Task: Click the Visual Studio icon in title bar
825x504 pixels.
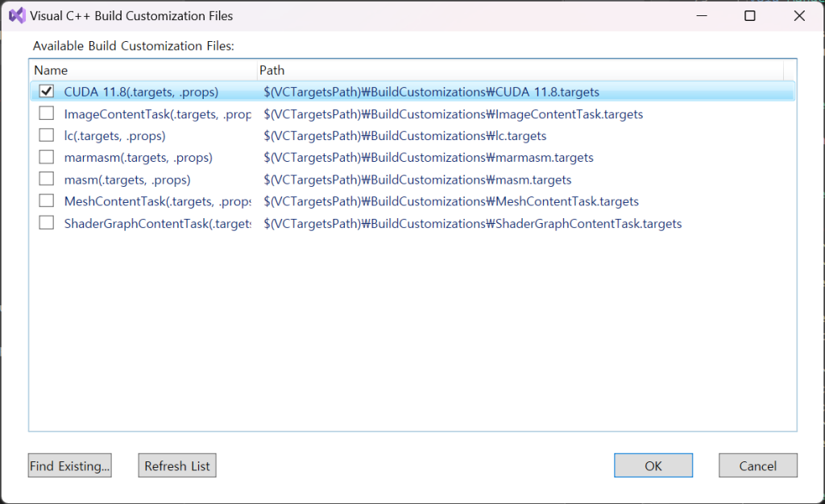Action: click(x=17, y=15)
